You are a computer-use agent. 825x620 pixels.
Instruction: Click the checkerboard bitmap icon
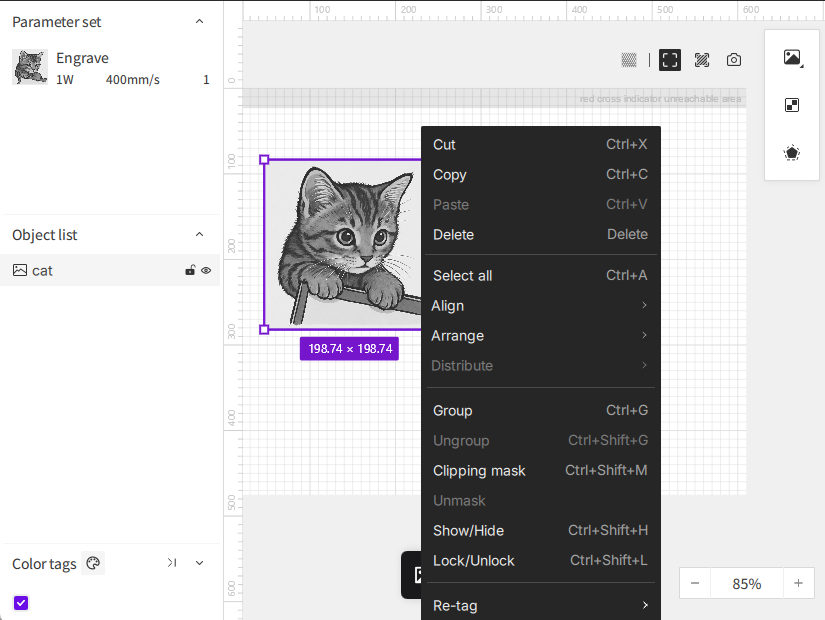coord(792,105)
